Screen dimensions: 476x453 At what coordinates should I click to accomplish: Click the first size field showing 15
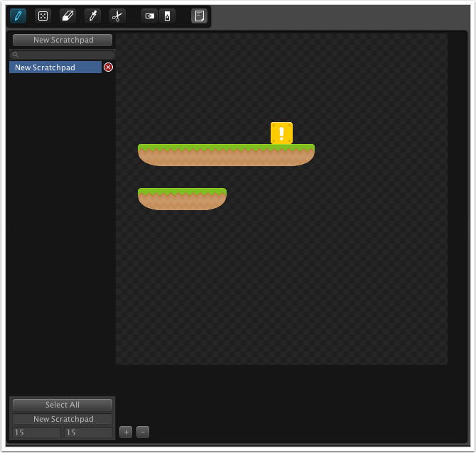coord(36,432)
